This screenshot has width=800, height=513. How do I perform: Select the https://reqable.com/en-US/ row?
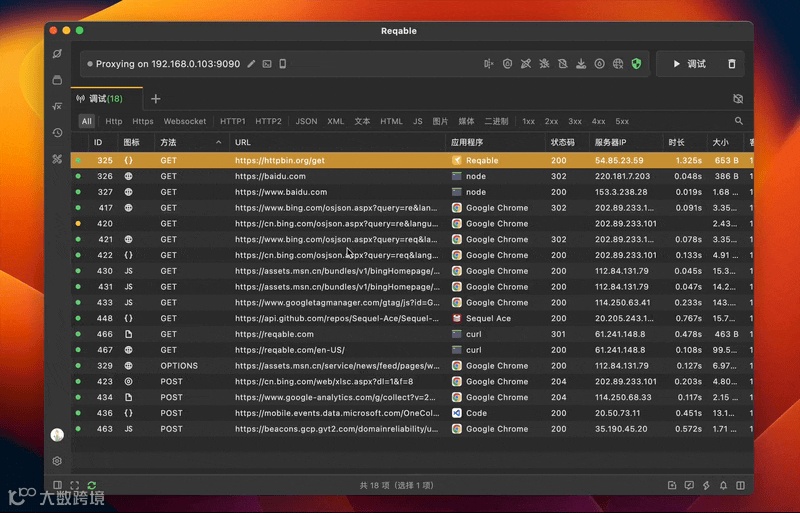[x=412, y=350]
